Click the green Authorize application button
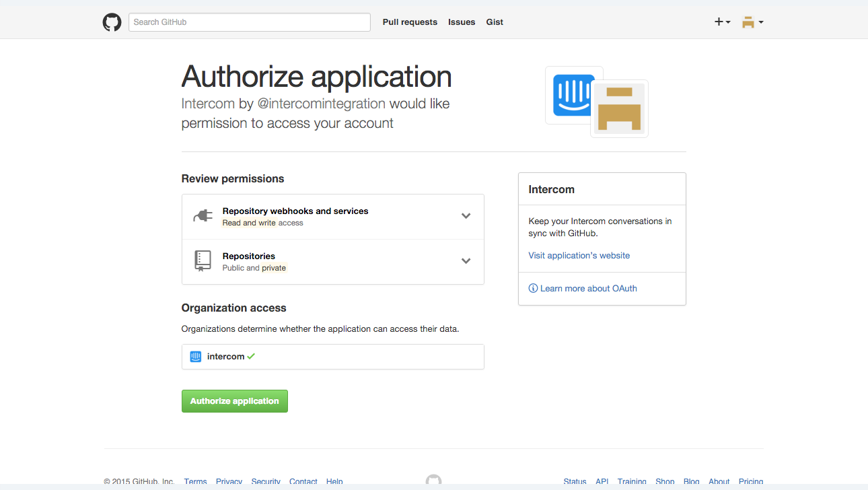The height and width of the screenshot is (490, 868). pos(235,401)
